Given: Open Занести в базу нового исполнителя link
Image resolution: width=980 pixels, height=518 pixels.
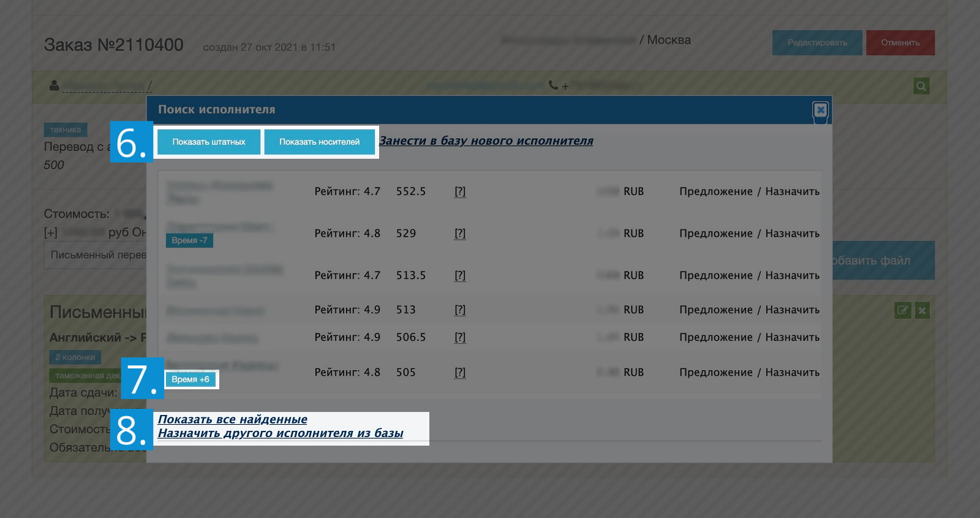Looking at the screenshot, I should [x=486, y=140].
